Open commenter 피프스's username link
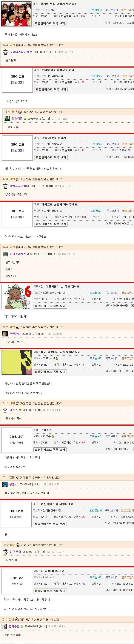 click(14, 410)
